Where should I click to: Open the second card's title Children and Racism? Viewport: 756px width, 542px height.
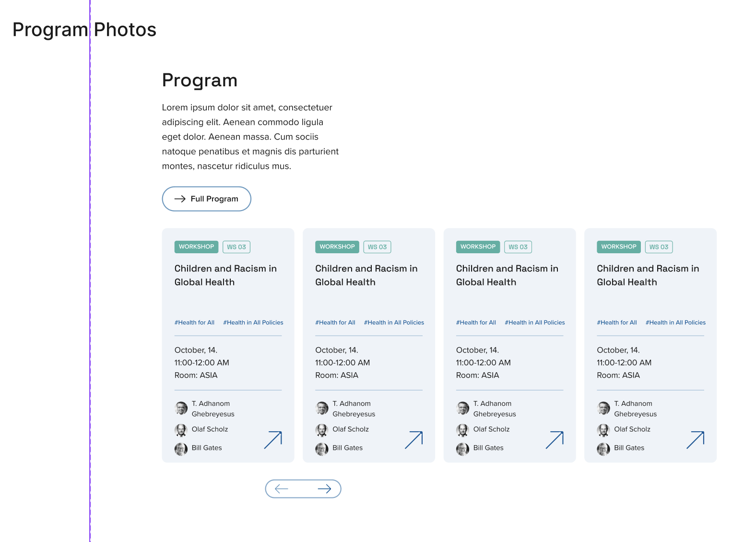coord(366,275)
